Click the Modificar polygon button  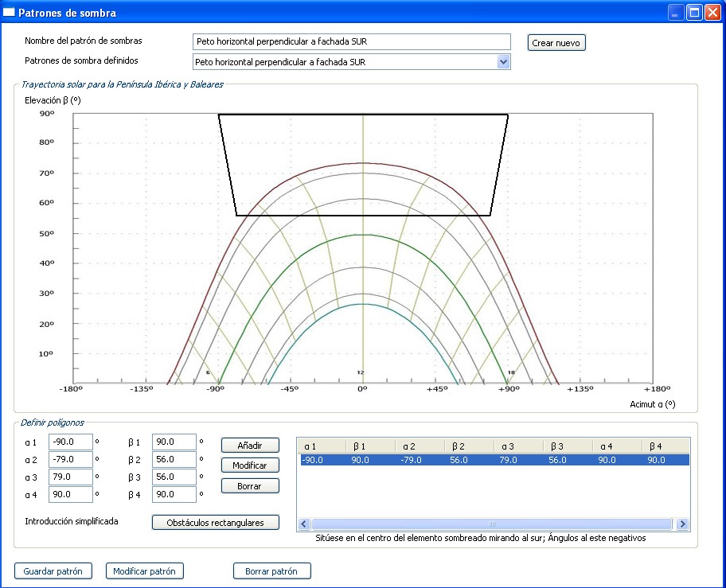pyautogui.click(x=250, y=465)
